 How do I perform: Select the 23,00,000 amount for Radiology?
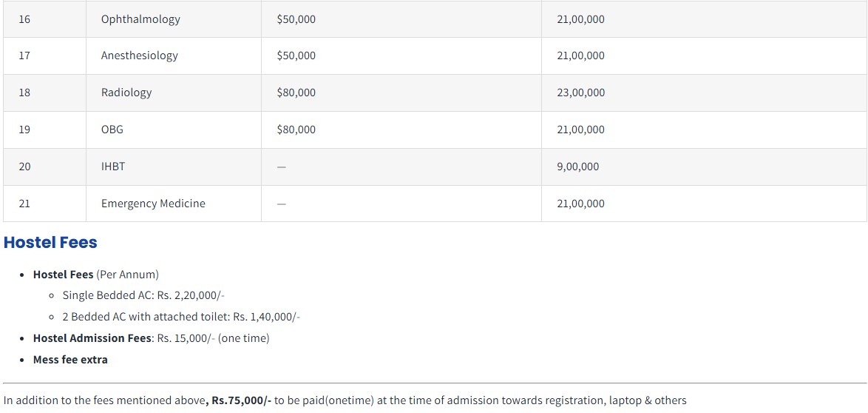coord(580,93)
